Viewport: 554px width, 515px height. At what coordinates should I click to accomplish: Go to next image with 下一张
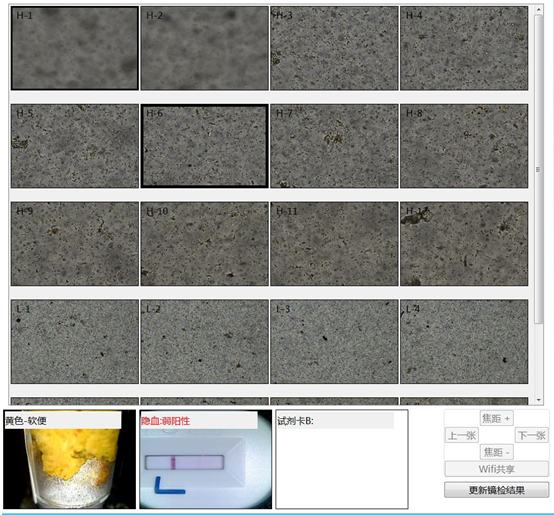click(532, 435)
